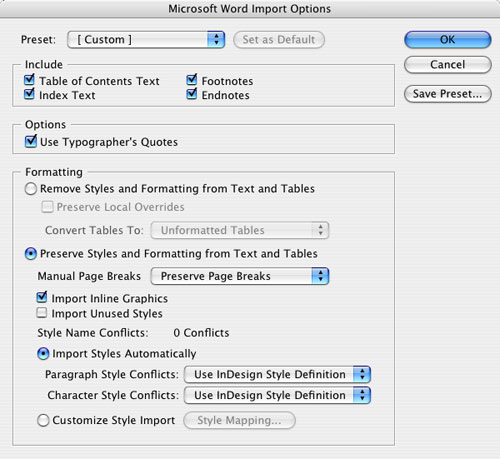Open the Save Preset dialog
This screenshot has width=500, height=459.
click(x=447, y=94)
